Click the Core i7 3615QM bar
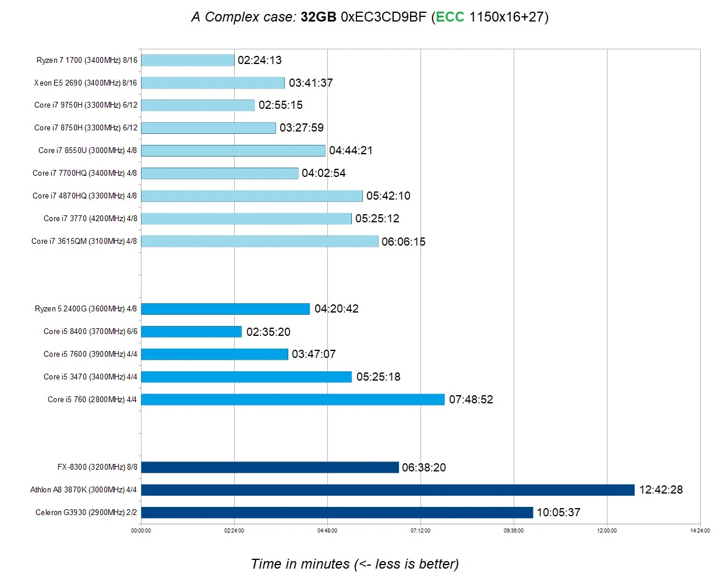 pyautogui.click(x=260, y=242)
